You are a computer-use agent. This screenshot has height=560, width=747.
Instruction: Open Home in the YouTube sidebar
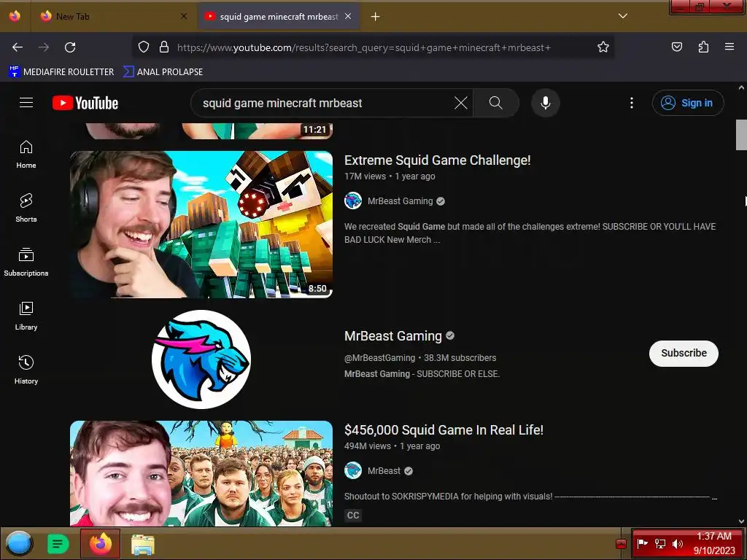click(26, 155)
